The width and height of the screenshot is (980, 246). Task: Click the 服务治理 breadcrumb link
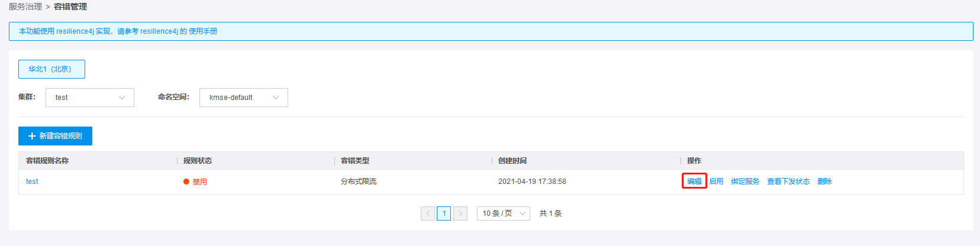click(25, 7)
